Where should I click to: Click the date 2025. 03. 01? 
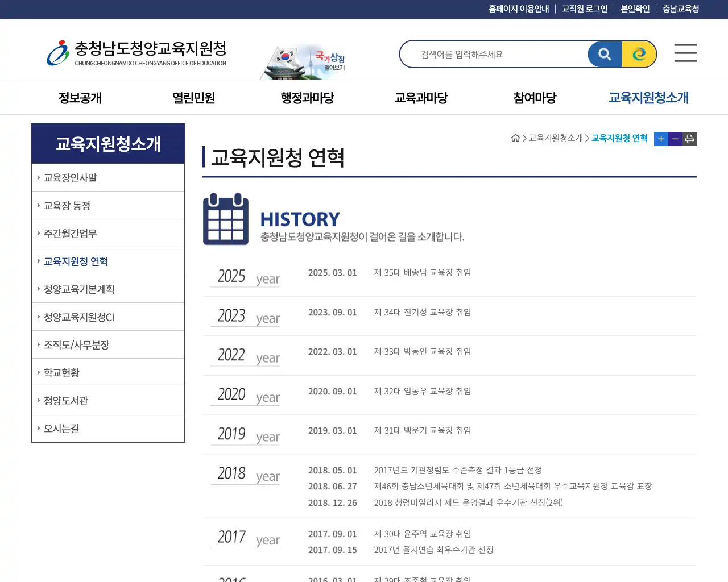click(333, 273)
